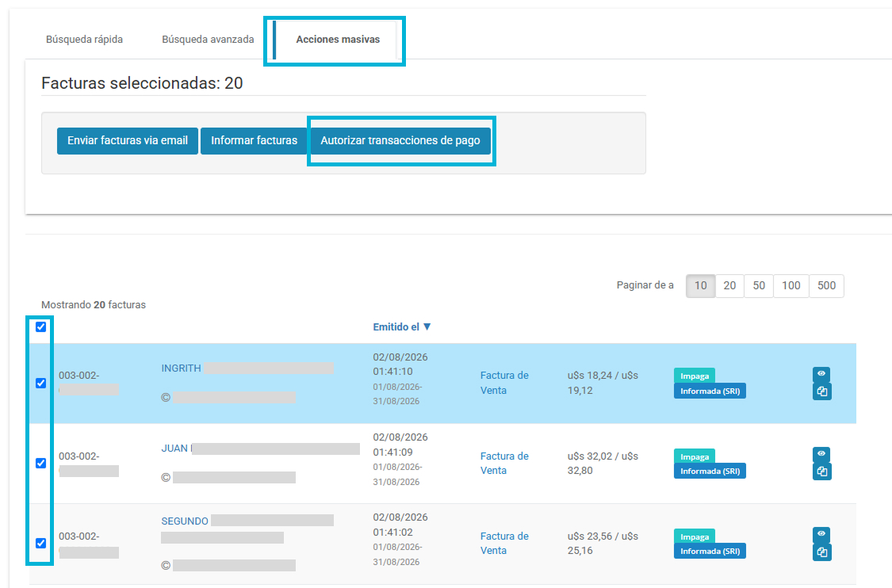Select amount u$s 32,02 / u$s 32,80
Screen dimensions: 892x588
tap(603, 463)
